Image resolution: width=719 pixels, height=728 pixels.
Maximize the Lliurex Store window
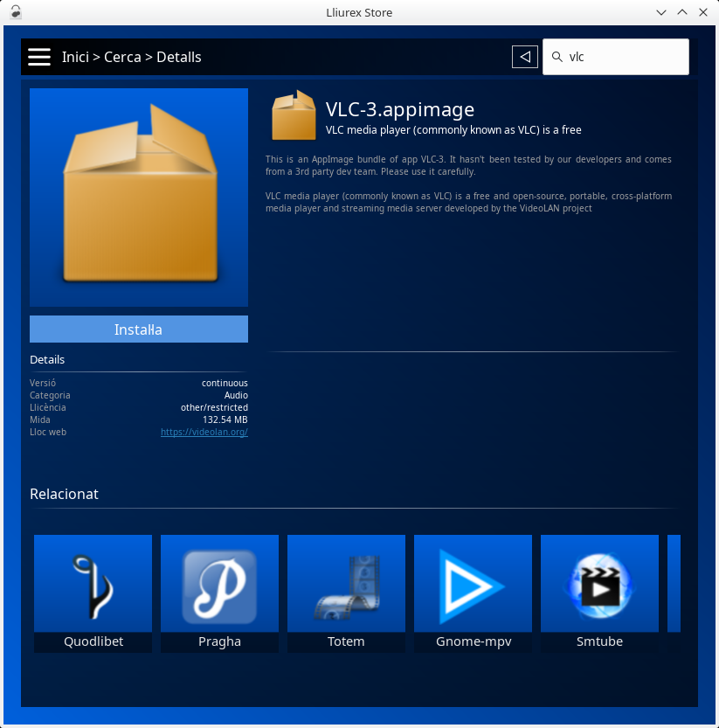682,12
